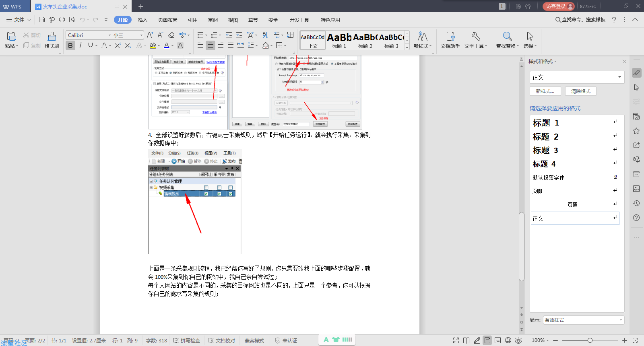The image size is (644, 346).
Task: Click the justify alignment icon
Action: point(231,45)
